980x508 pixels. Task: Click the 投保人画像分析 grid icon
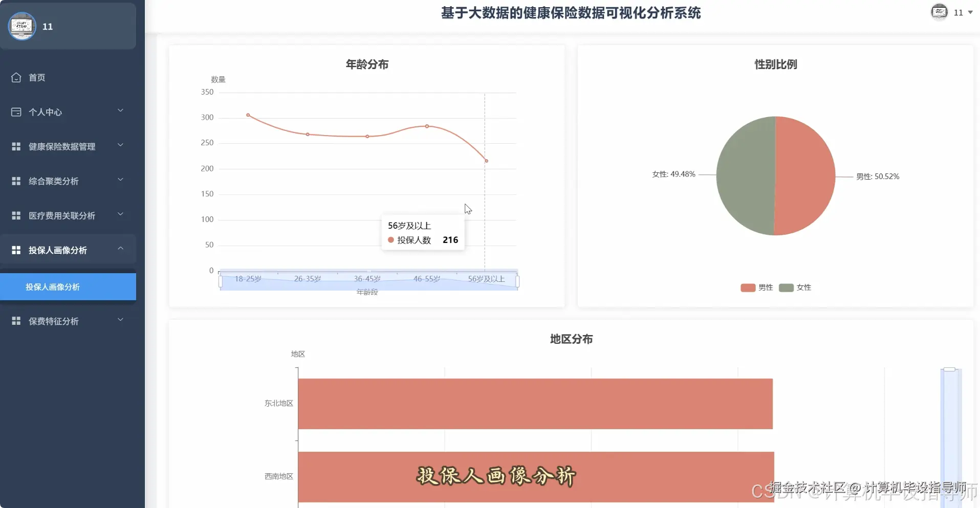click(x=16, y=250)
